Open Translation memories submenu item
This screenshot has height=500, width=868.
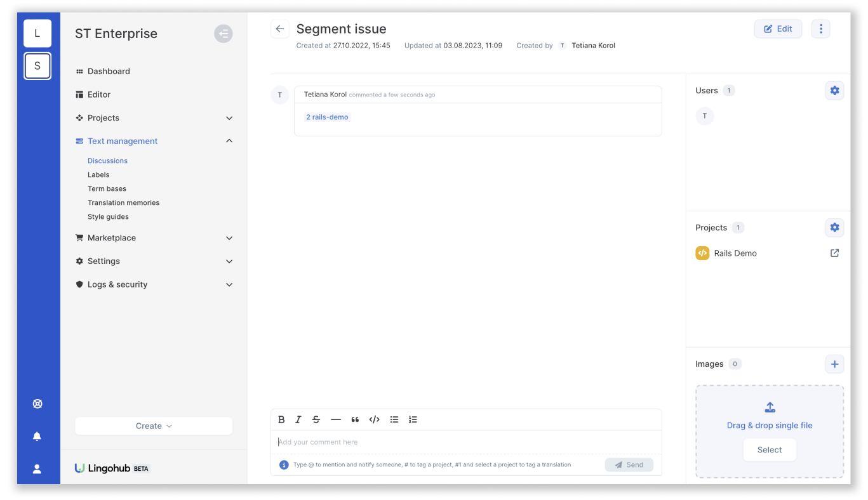click(123, 203)
